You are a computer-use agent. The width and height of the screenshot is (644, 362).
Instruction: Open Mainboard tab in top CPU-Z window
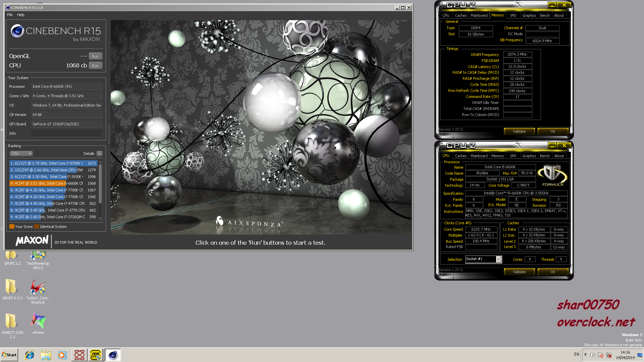[479, 15]
